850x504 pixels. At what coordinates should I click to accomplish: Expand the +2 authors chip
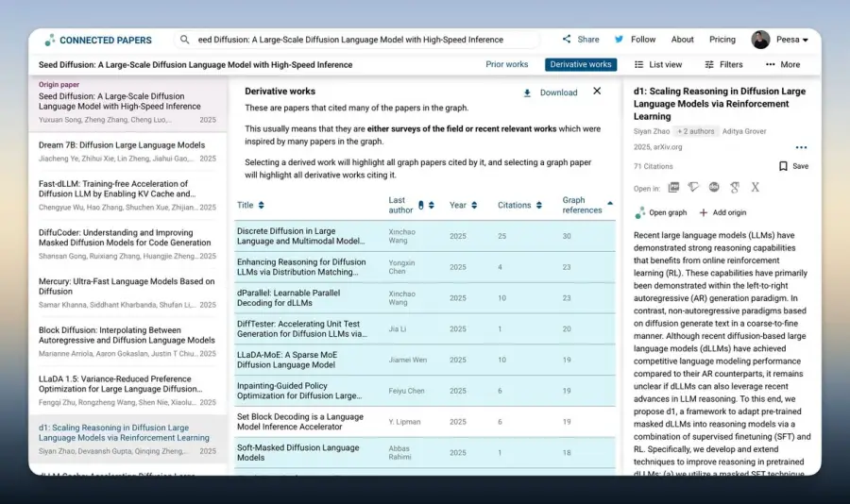click(695, 131)
